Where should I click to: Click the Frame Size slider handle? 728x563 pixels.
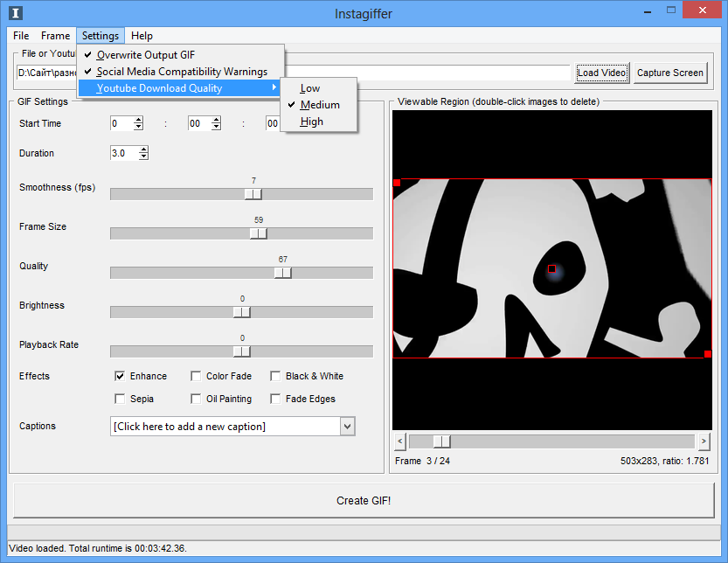[259, 233]
